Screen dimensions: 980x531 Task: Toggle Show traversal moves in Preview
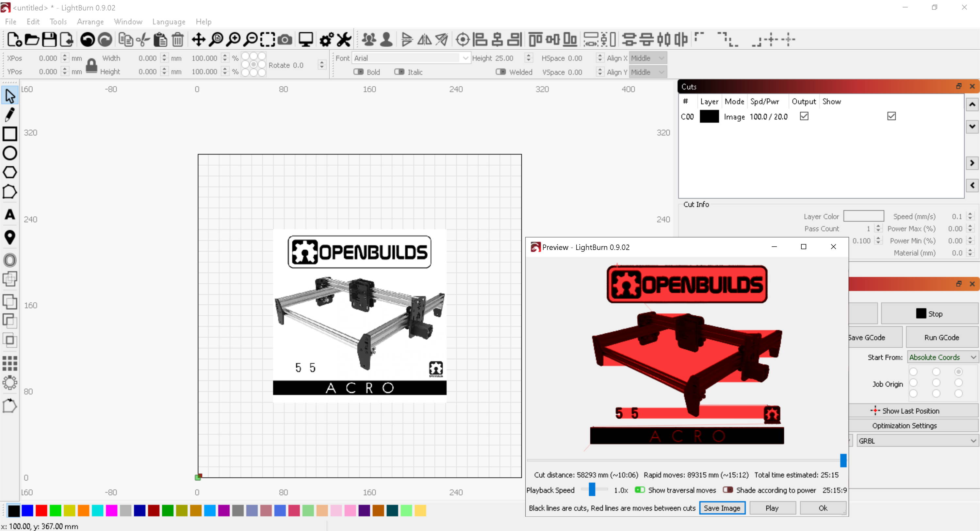pos(640,490)
